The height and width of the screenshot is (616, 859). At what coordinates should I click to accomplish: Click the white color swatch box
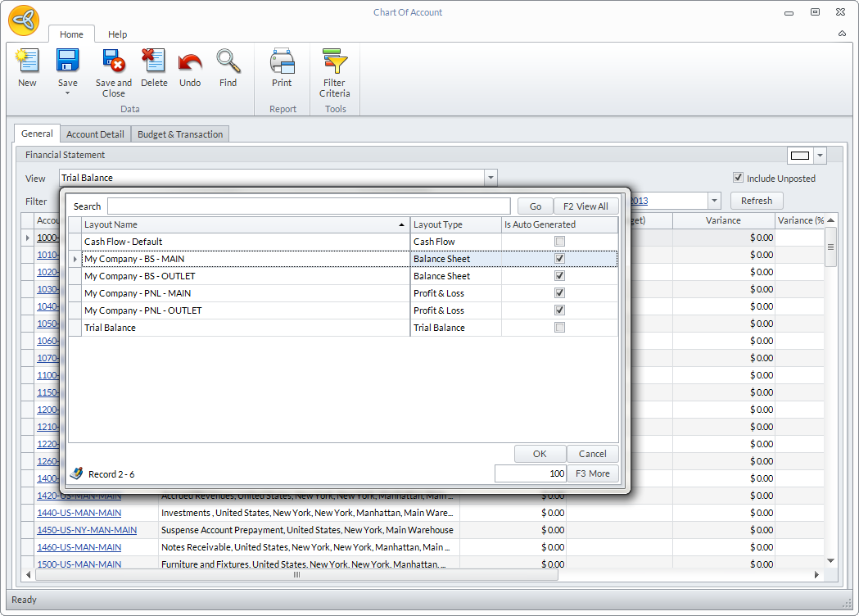pos(800,156)
